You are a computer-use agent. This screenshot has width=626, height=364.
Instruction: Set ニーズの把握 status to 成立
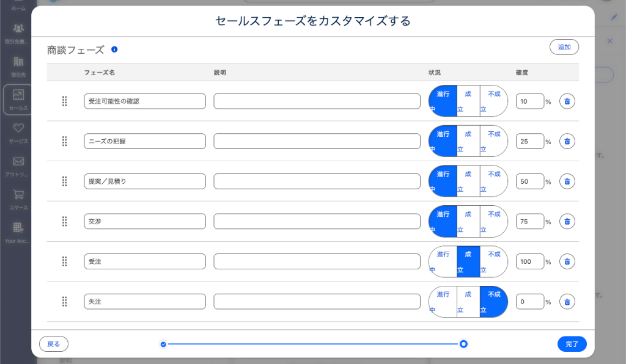point(468,141)
